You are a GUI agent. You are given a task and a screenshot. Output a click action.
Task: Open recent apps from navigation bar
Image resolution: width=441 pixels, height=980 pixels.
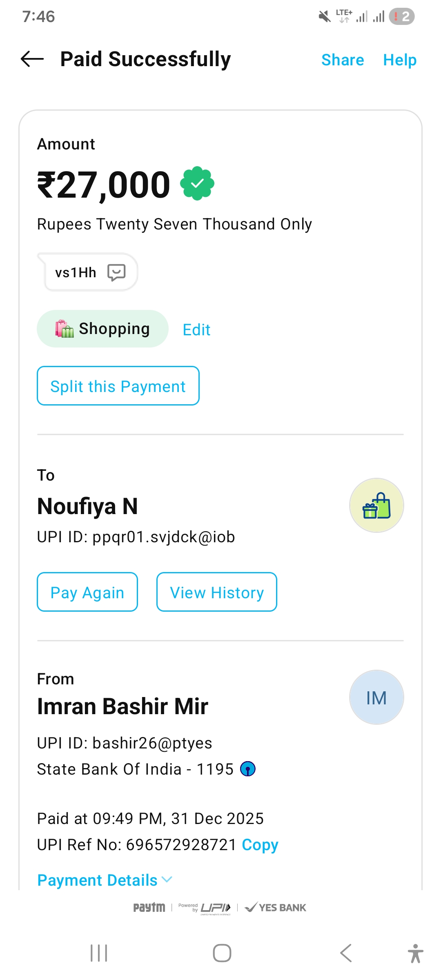99,953
